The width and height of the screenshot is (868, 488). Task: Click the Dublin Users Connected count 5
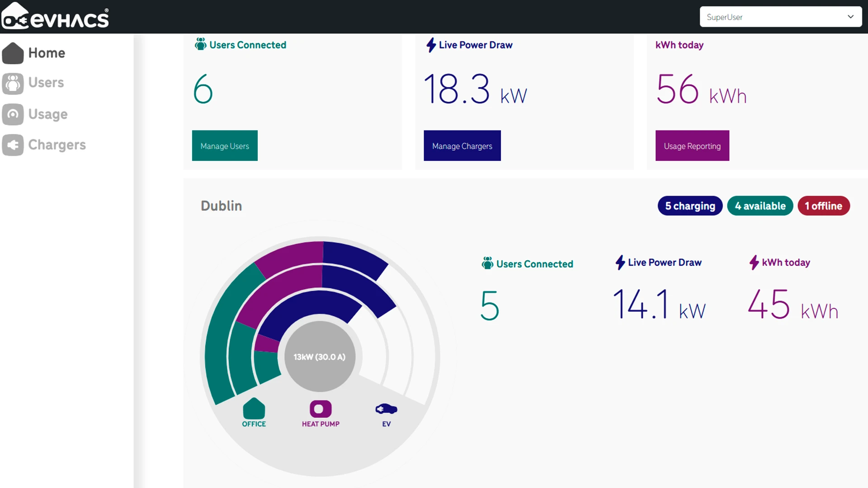tap(490, 305)
